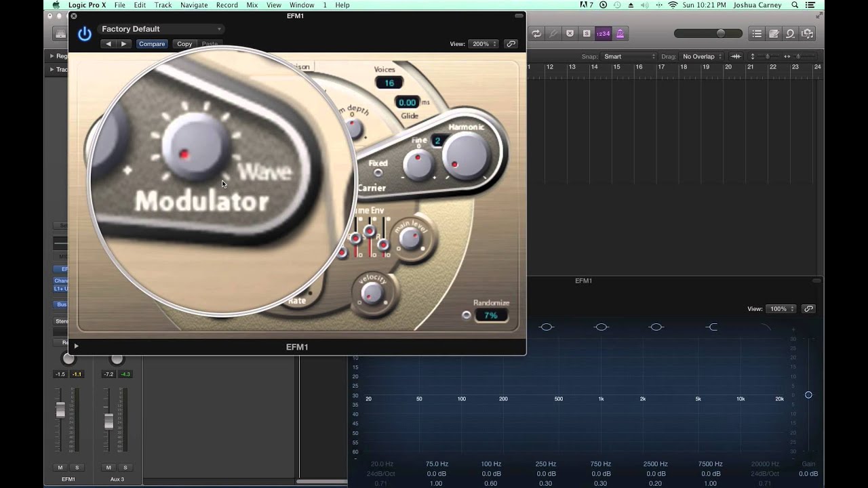Click bar 16 on timeline ruler
This screenshot has width=868, height=488.
pyautogui.click(x=639, y=66)
